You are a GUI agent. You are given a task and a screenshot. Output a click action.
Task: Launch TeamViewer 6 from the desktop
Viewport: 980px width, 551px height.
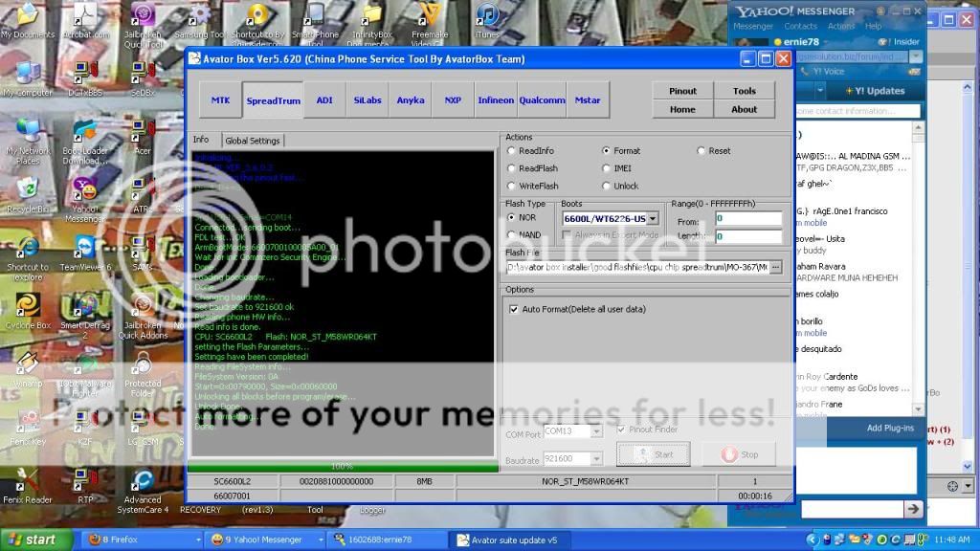pyautogui.click(x=84, y=248)
